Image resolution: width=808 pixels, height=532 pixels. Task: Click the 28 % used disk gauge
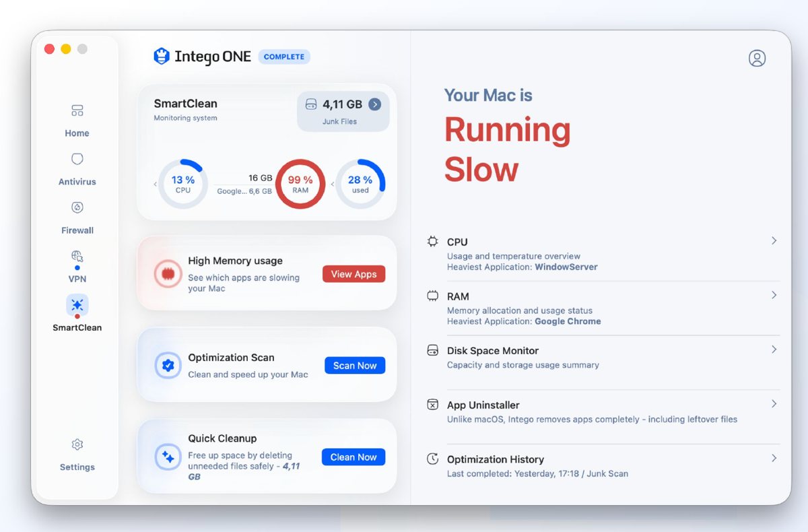point(360,184)
